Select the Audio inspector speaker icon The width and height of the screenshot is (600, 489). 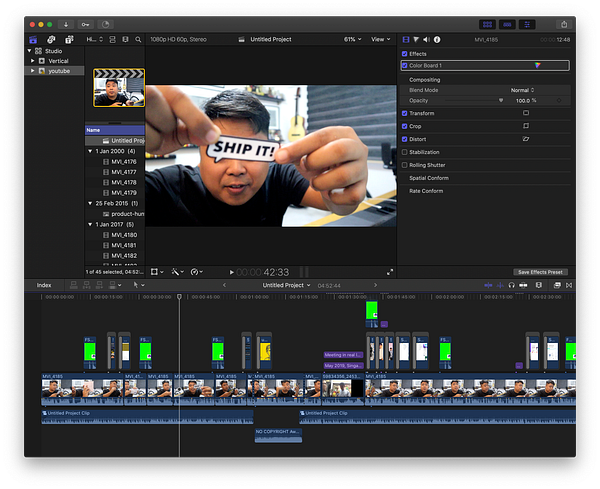point(427,39)
